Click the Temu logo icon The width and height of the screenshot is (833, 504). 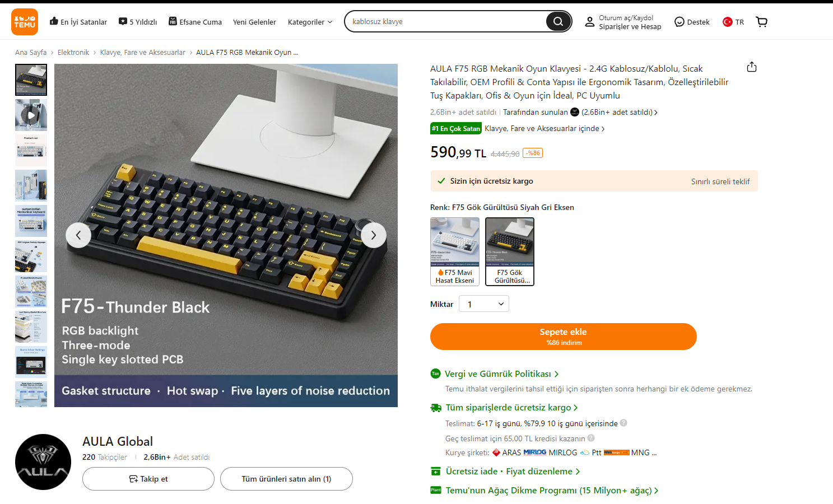pos(25,22)
